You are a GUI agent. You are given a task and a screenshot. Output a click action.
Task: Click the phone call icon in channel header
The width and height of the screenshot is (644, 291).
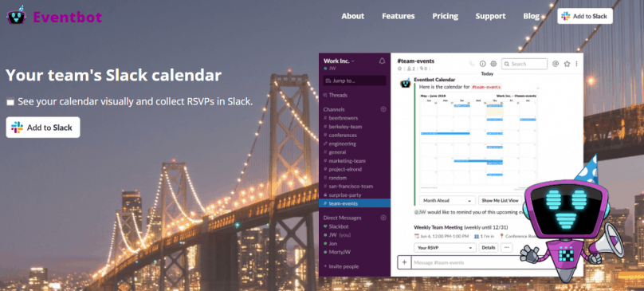coord(472,64)
